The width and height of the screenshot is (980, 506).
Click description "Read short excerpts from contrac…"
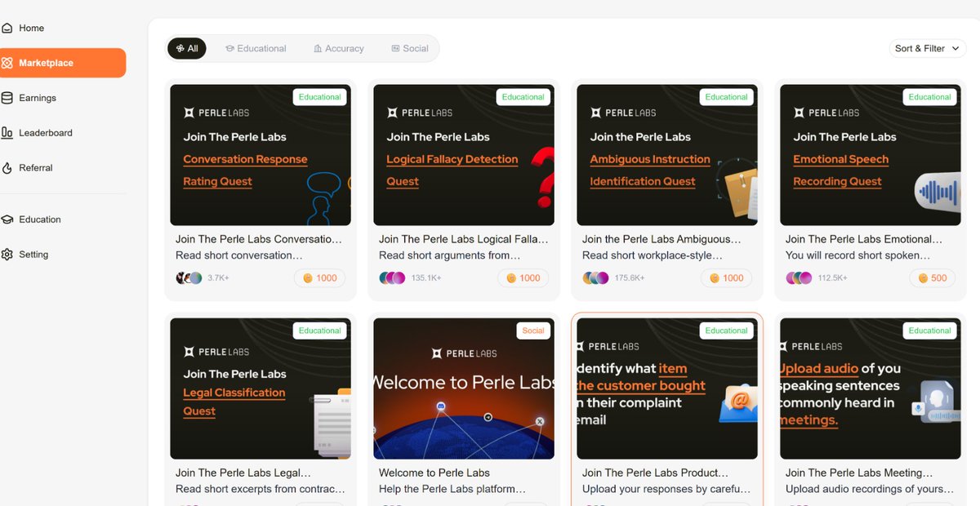(x=260, y=489)
